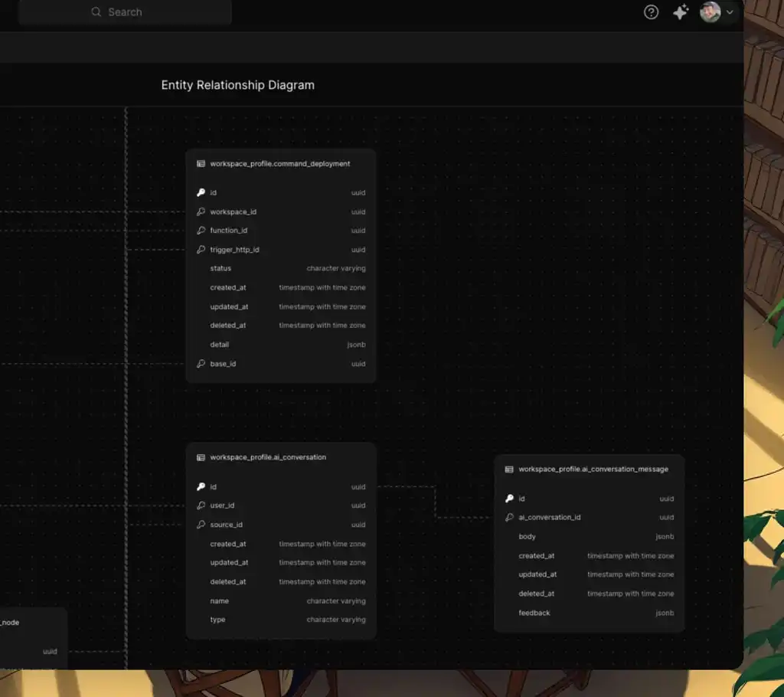Expand the chevron beside the profile avatar

coord(730,12)
